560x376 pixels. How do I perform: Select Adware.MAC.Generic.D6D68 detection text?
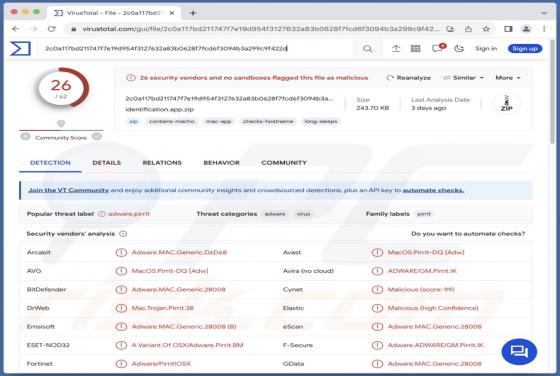[x=179, y=252]
